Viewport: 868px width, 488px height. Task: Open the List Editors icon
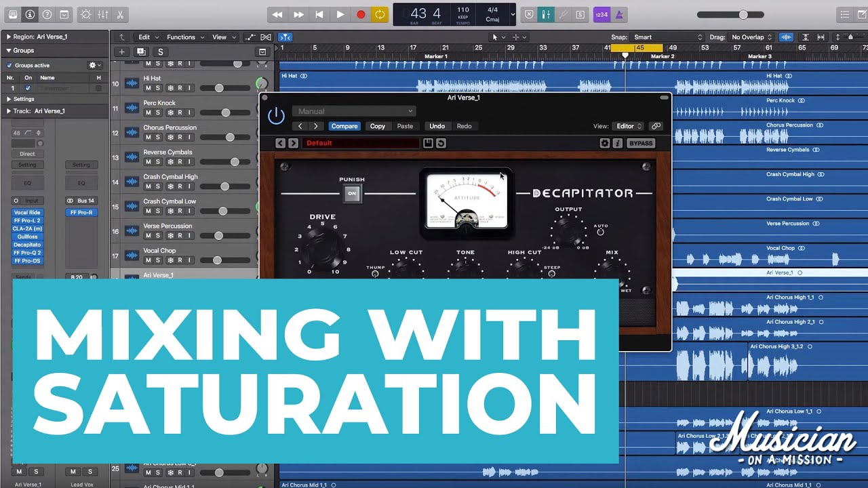click(x=844, y=14)
